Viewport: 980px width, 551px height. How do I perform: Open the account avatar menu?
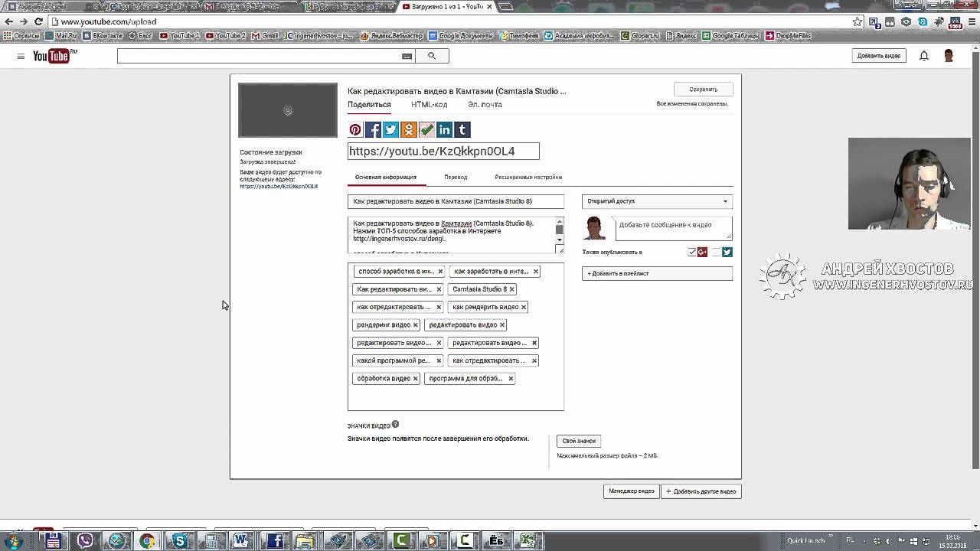[949, 56]
